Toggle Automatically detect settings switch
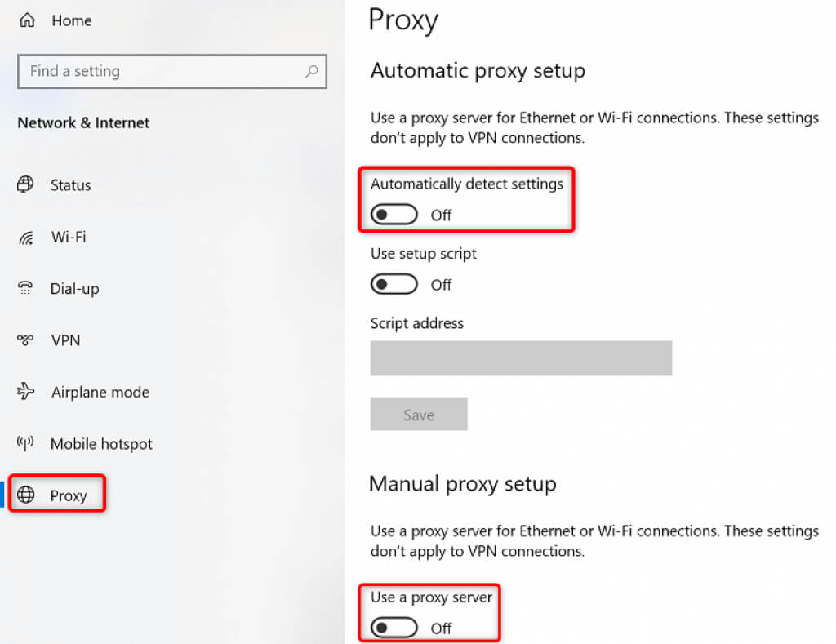The width and height of the screenshot is (836, 644). [x=394, y=215]
